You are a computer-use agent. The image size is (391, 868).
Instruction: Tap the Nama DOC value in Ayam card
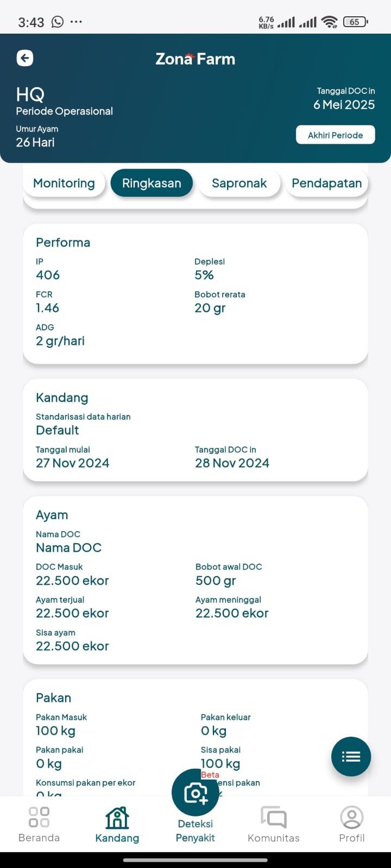pos(69,548)
